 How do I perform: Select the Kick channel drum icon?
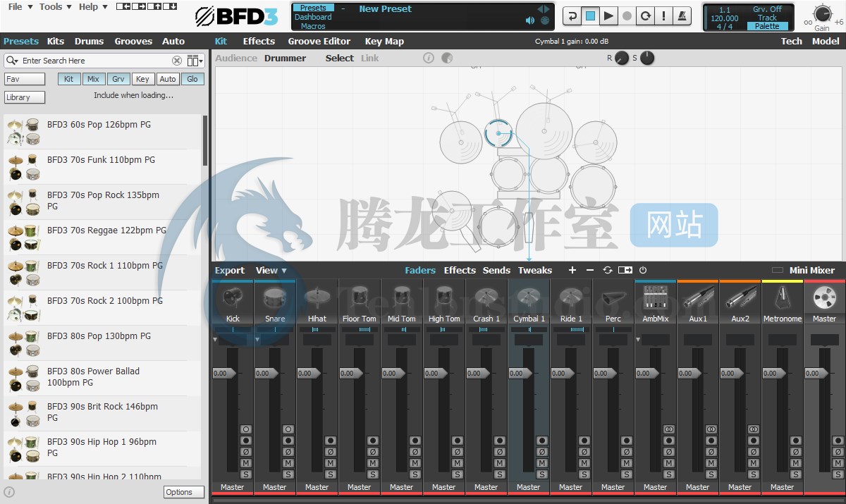pos(233,298)
